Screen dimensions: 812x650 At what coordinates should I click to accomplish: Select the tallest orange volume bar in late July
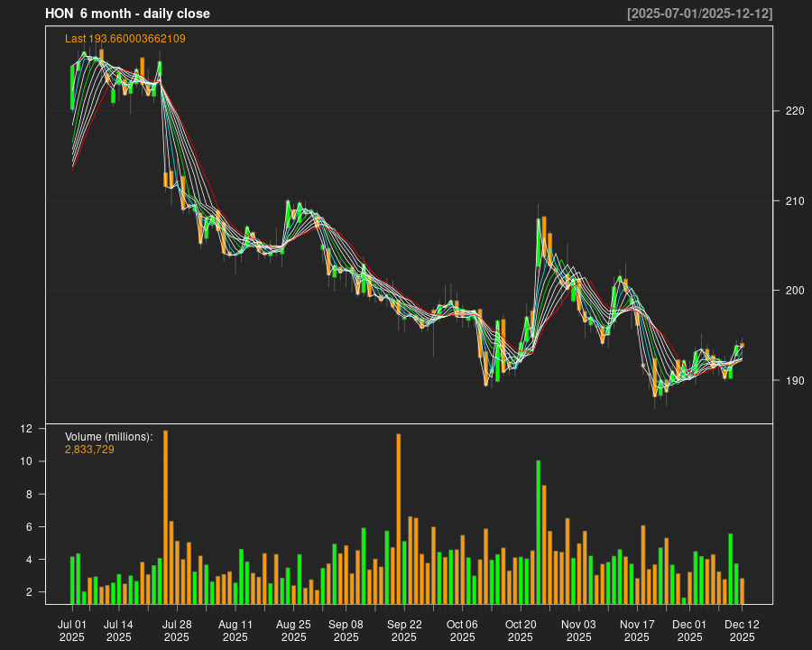(165, 516)
